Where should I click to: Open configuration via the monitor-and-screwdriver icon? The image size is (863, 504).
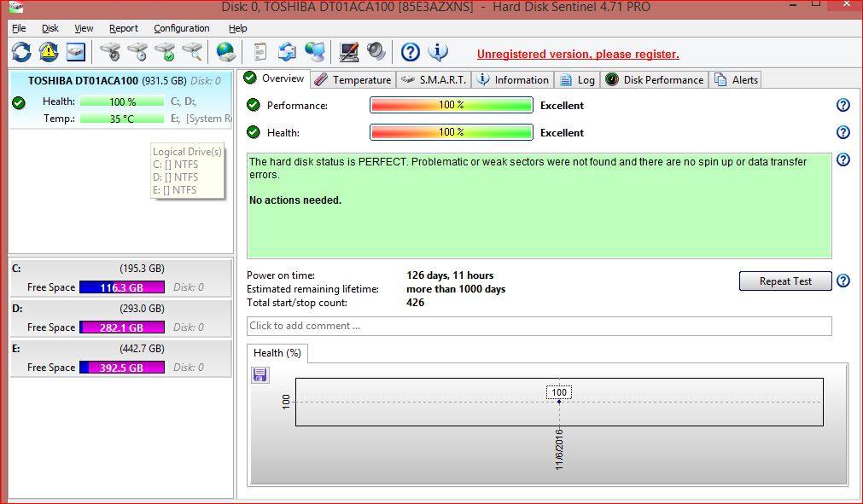(349, 52)
